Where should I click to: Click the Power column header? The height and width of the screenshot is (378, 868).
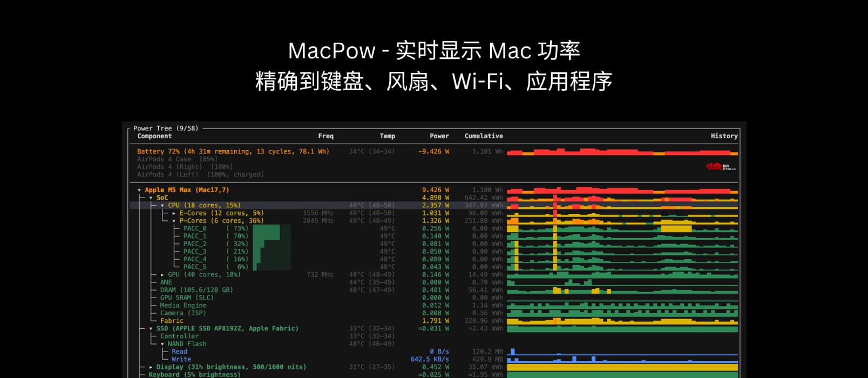[x=439, y=136]
